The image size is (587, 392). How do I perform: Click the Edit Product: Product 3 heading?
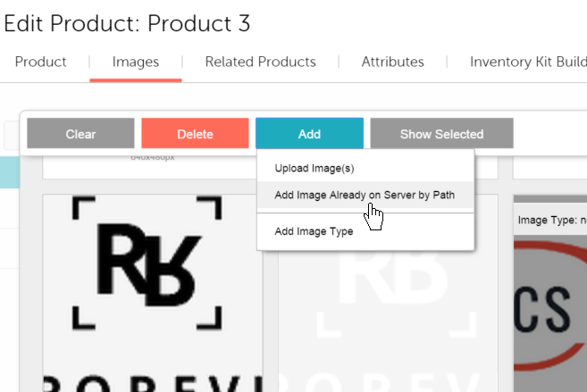[127, 24]
